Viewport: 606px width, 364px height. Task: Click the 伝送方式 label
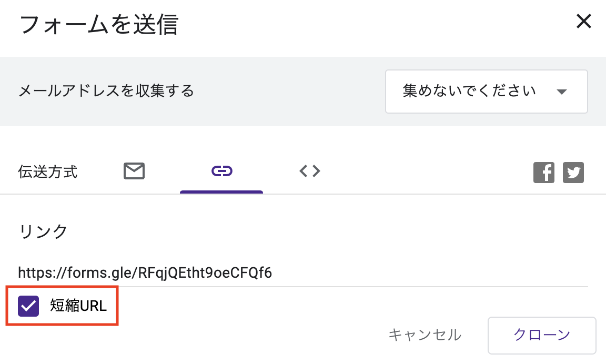pyautogui.click(x=47, y=172)
